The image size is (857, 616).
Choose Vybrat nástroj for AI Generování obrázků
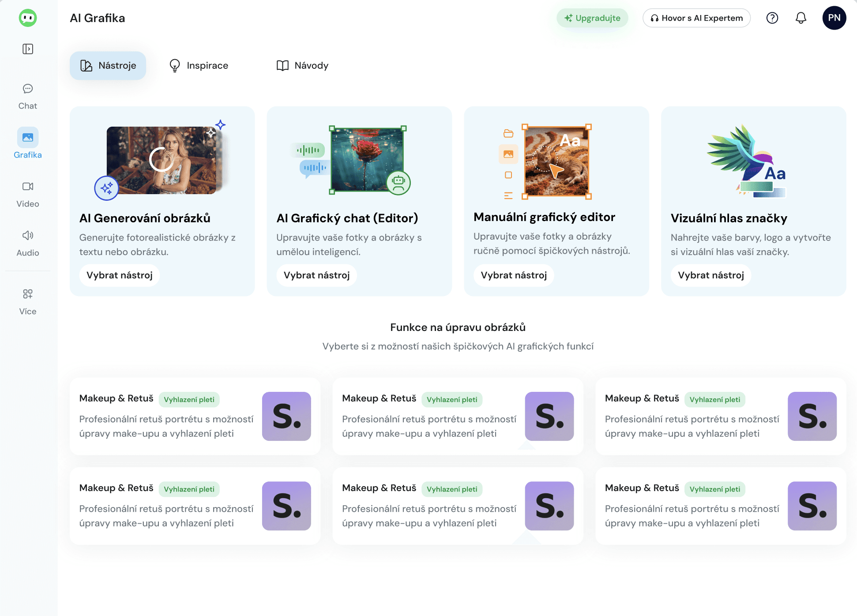[x=120, y=275]
